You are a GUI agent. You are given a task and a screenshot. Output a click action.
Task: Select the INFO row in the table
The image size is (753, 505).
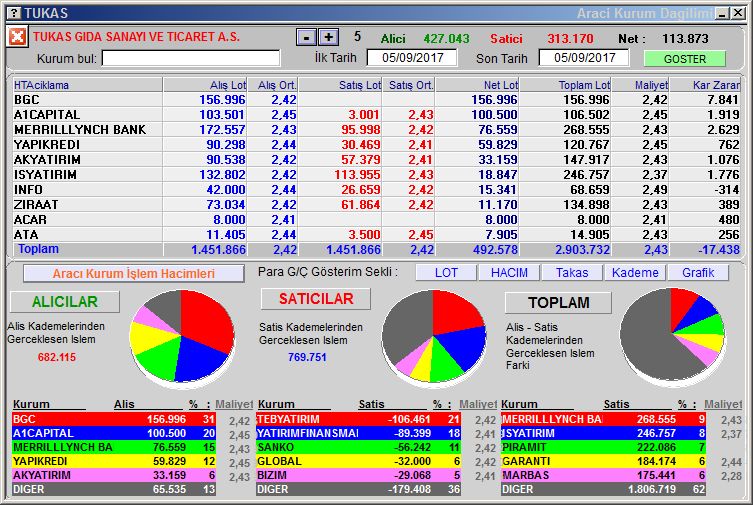(x=376, y=190)
